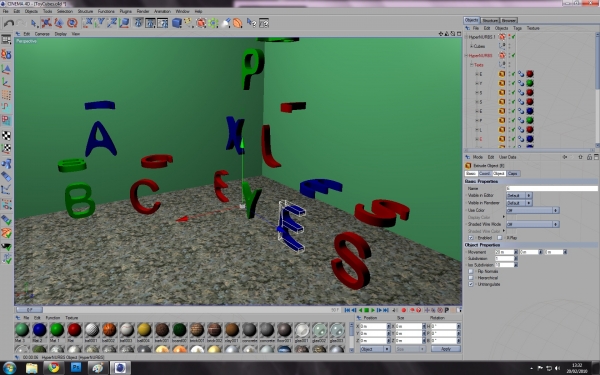600x375 pixels.
Task: Toggle the X axis lock icon
Action: point(88,23)
